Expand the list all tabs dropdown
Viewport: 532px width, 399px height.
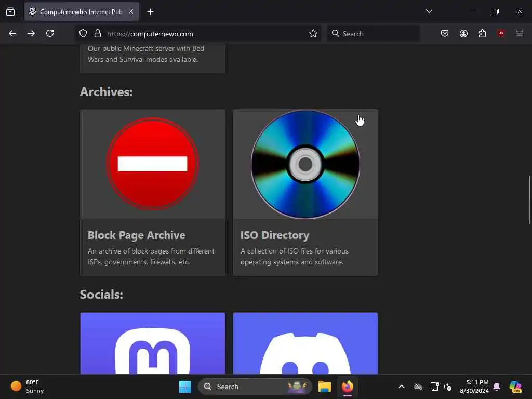[x=429, y=11]
